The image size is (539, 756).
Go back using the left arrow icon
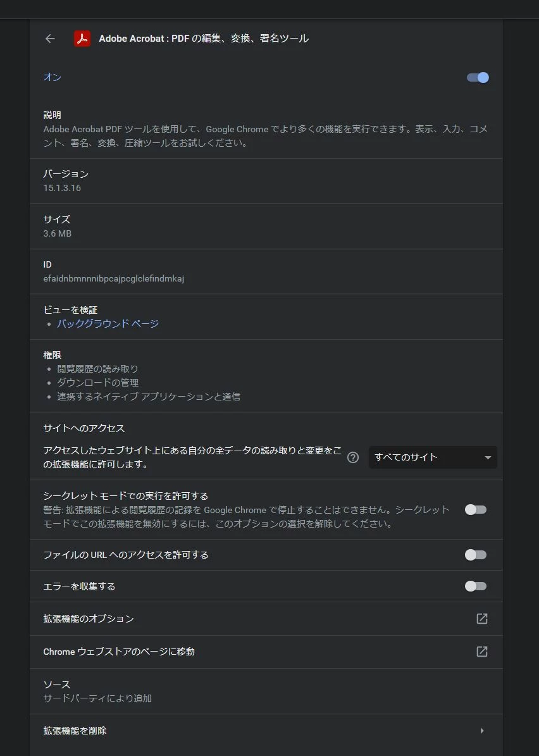49,39
